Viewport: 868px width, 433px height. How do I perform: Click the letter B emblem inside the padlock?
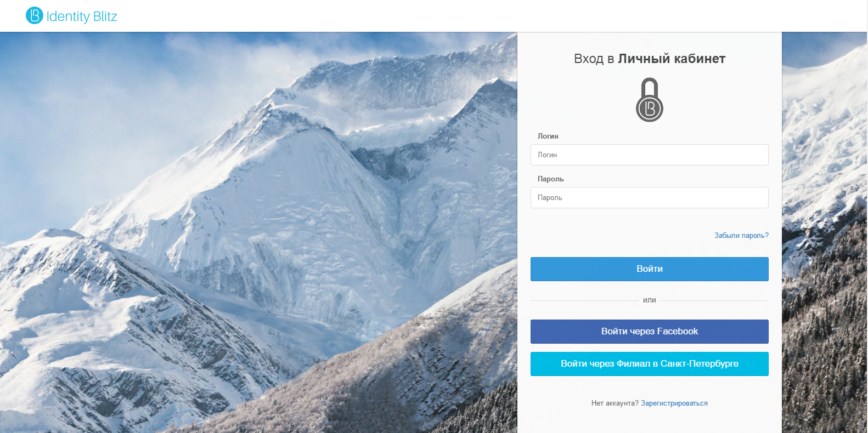click(x=650, y=108)
